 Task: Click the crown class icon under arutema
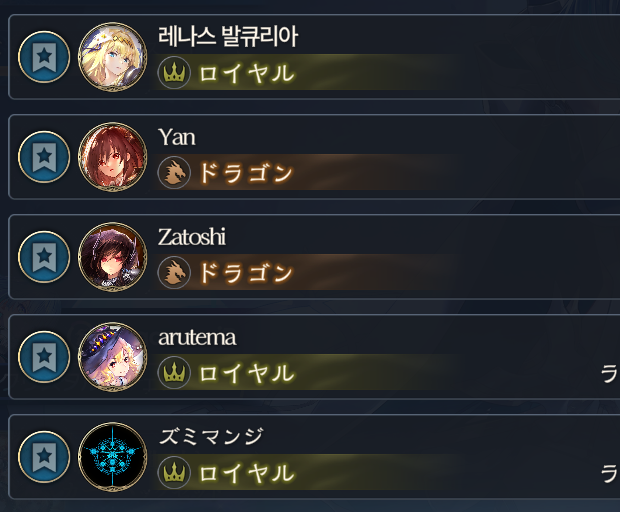174,373
